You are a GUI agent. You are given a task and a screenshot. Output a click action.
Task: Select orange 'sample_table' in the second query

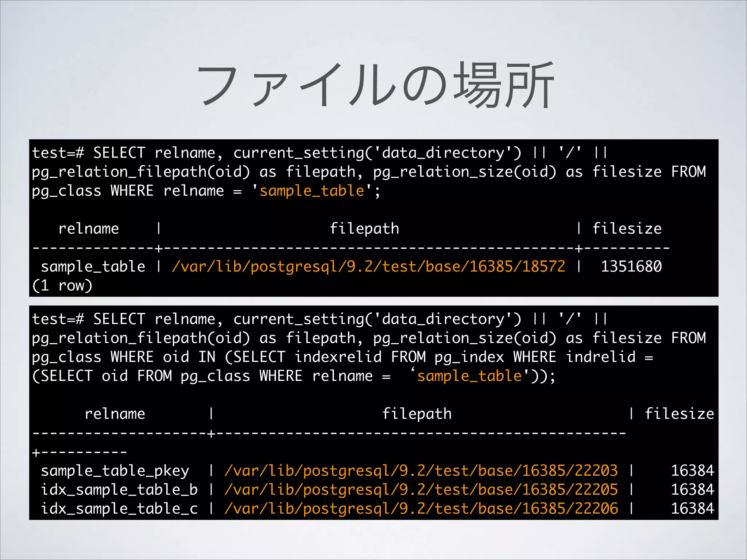(x=469, y=376)
